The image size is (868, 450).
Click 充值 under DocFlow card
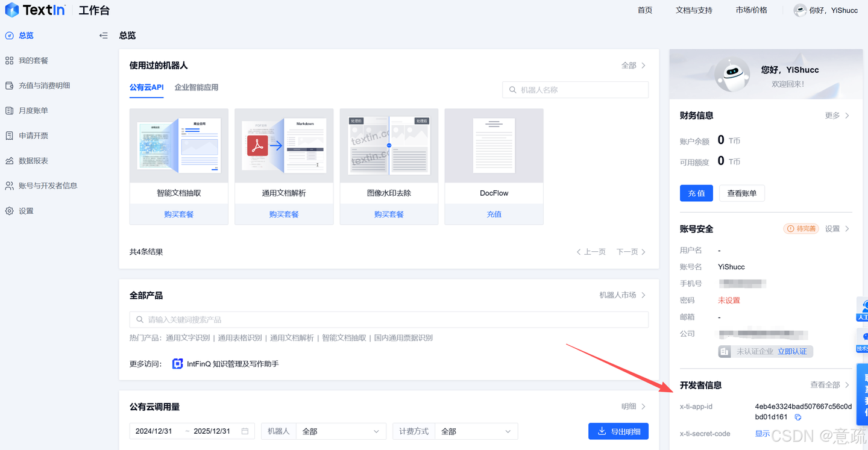[x=494, y=214]
